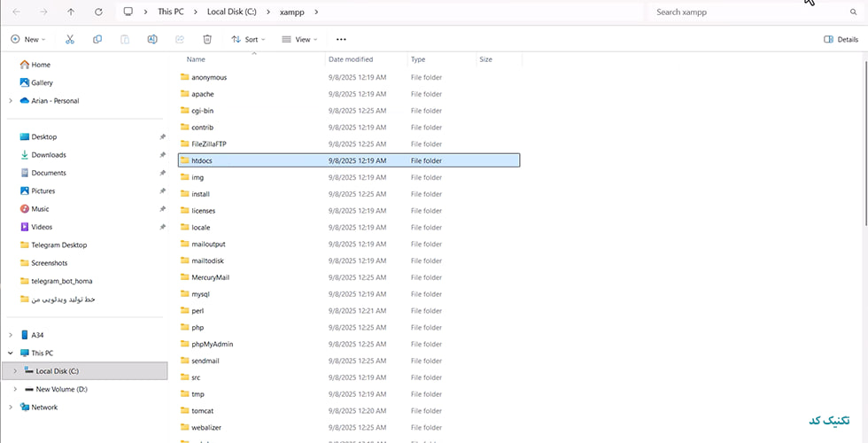Click Local Disk (C:) in the breadcrumb
Image resolution: width=868 pixels, height=443 pixels.
pos(231,12)
